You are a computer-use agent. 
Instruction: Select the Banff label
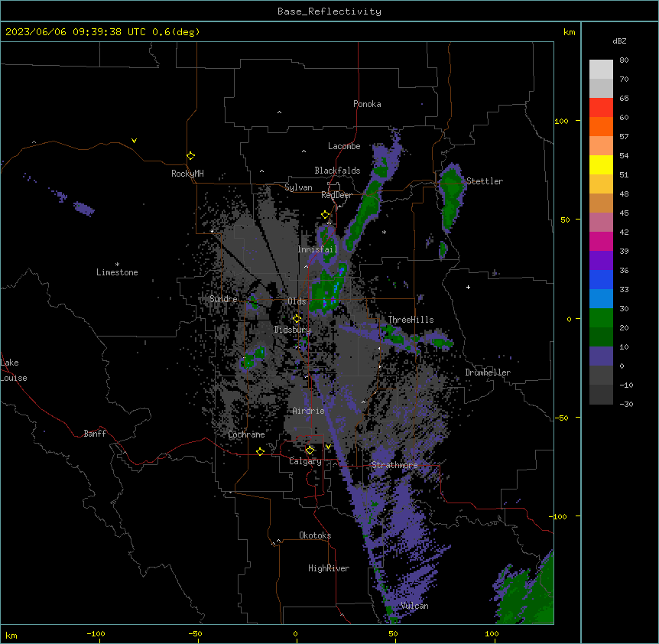tap(95, 434)
